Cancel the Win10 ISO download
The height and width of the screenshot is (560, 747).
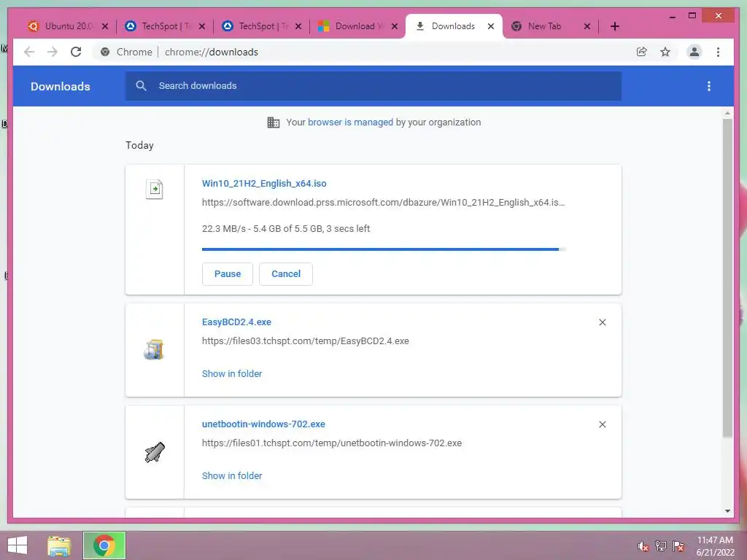[286, 274]
